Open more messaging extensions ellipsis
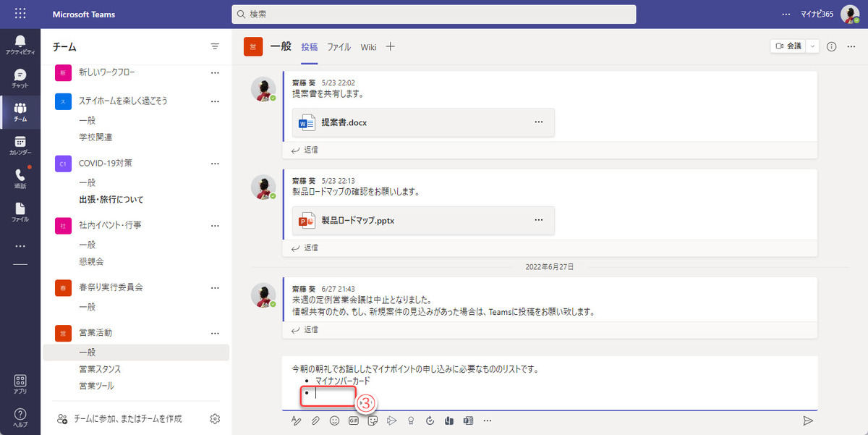 (488, 420)
